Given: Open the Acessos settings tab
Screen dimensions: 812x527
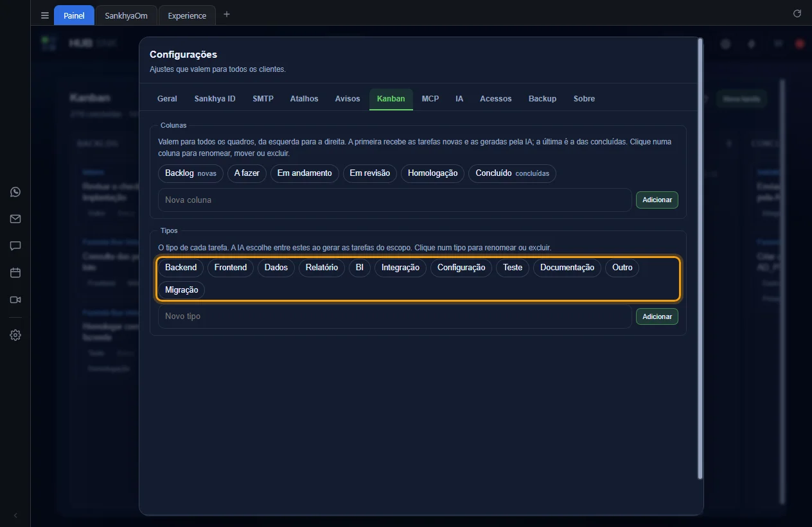Looking at the screenshot, I should [496, 99].
